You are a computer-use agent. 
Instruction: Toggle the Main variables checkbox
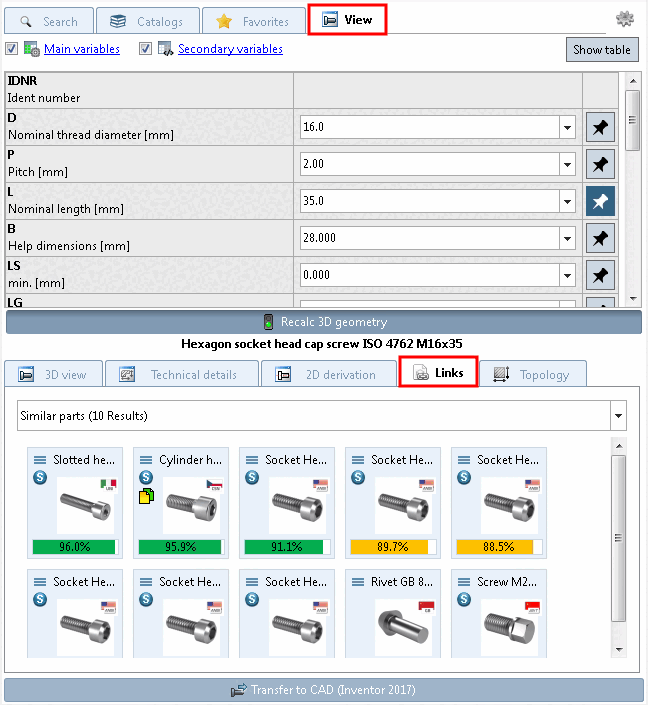pyautogui.click(x=12, y=49)
